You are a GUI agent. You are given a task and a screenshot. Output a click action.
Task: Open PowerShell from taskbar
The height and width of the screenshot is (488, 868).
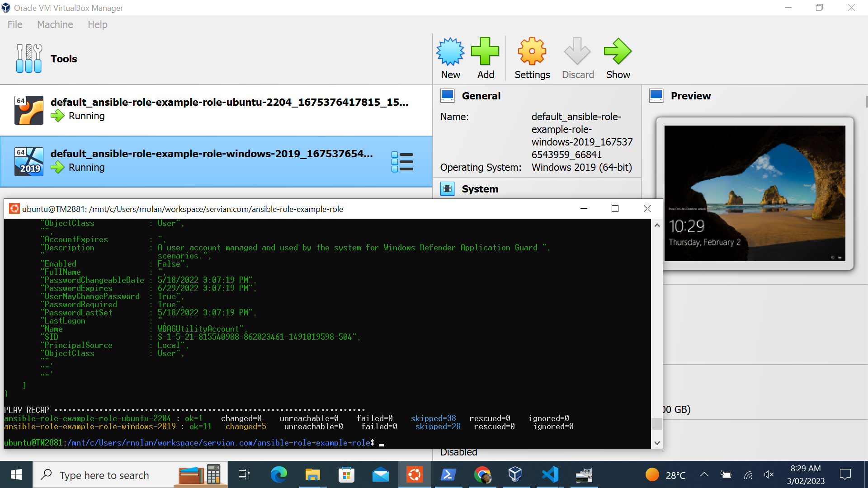[x=448, y=474]
